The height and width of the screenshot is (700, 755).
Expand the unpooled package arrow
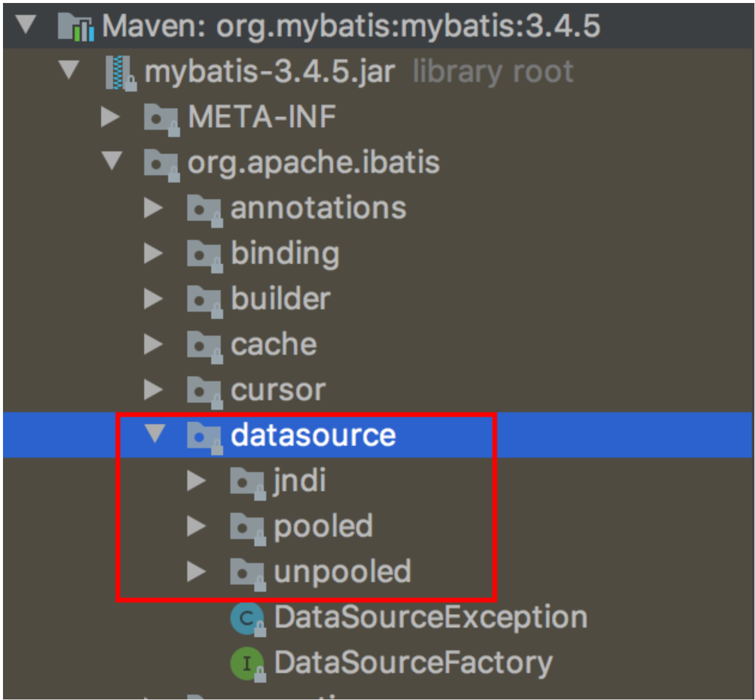196,572
